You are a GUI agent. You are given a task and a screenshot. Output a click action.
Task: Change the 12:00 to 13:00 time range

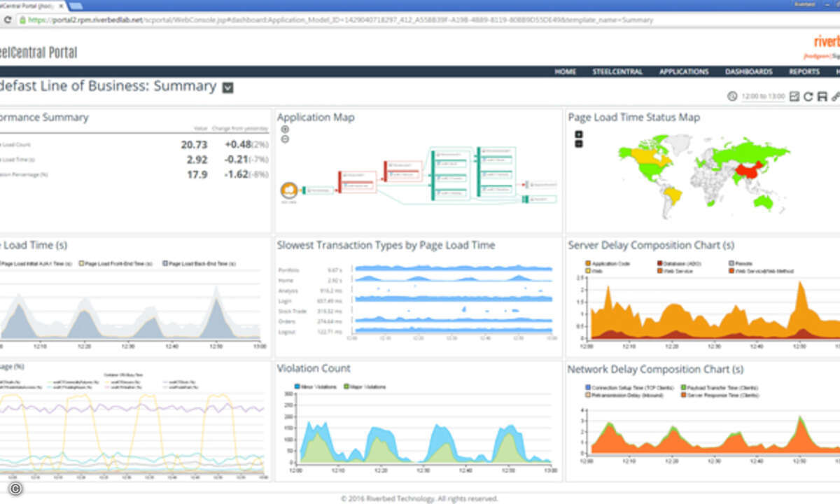[764, 97]
